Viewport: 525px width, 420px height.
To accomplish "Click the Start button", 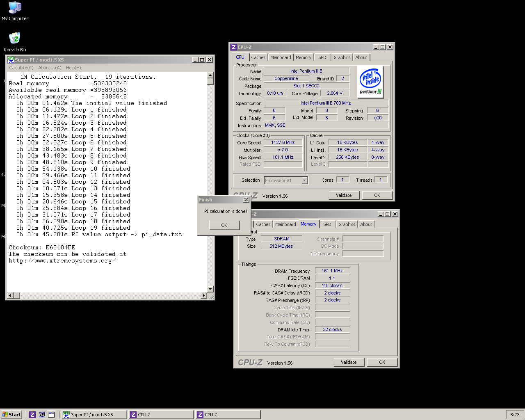I will (x=11, y=415).
